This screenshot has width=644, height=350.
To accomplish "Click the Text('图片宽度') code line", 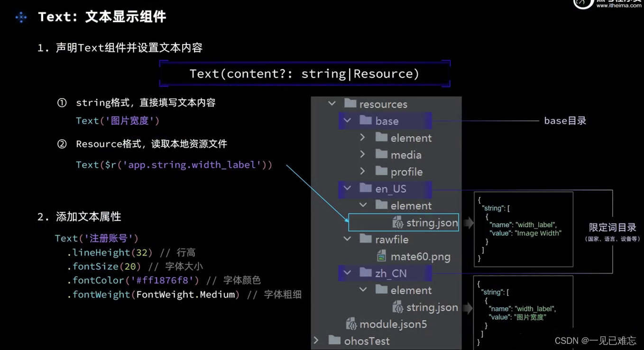I will pos(118,120).
